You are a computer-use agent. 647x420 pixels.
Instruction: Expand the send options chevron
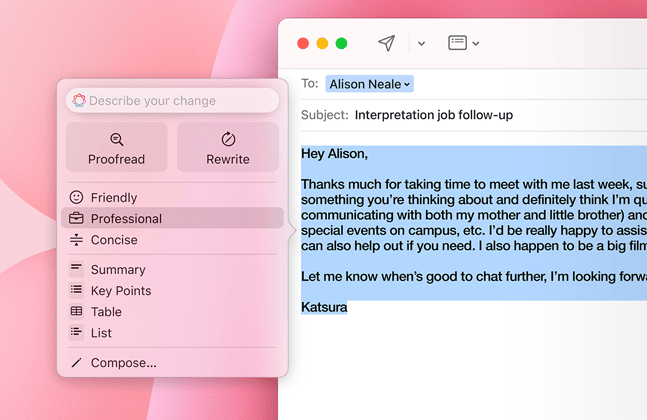[x=421, y=44]
